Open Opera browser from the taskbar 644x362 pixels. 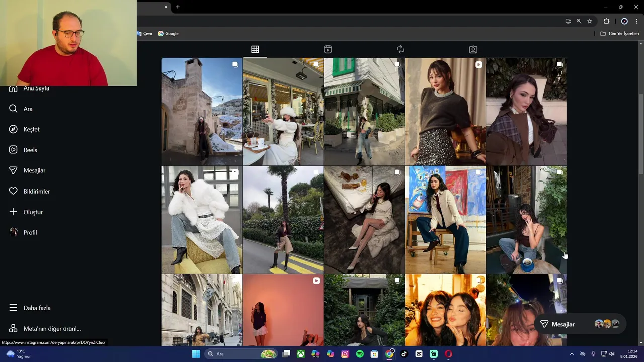(448, 354)
